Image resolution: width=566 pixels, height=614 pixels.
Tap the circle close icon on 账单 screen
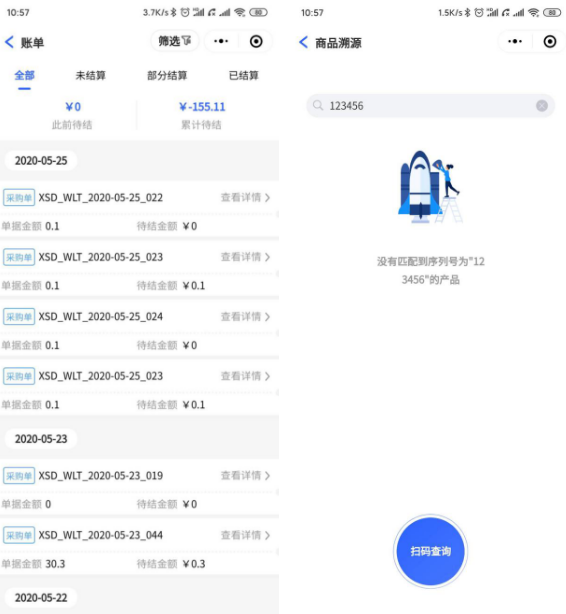(x=256, y=41)
